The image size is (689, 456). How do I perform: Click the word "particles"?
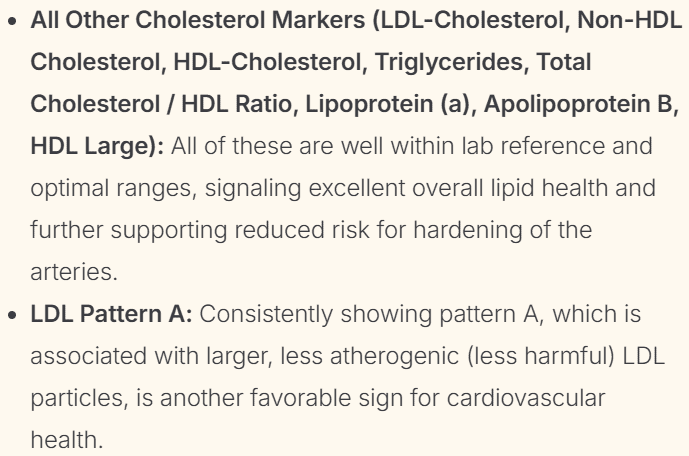pyautogui.click(x=68, y=397)
